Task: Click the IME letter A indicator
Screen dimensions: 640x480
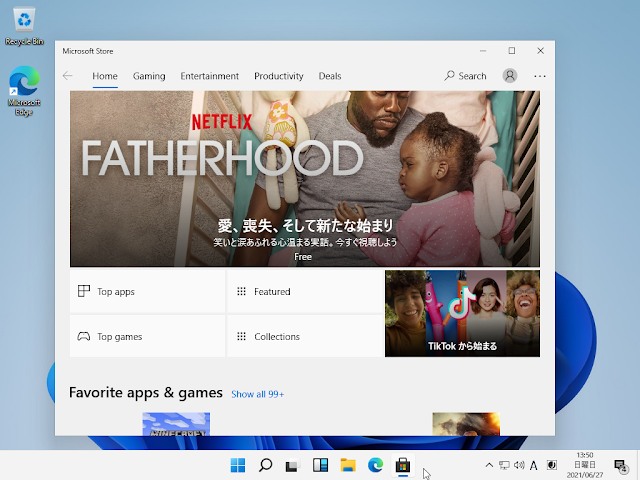Action: click(x=533, y=465)
